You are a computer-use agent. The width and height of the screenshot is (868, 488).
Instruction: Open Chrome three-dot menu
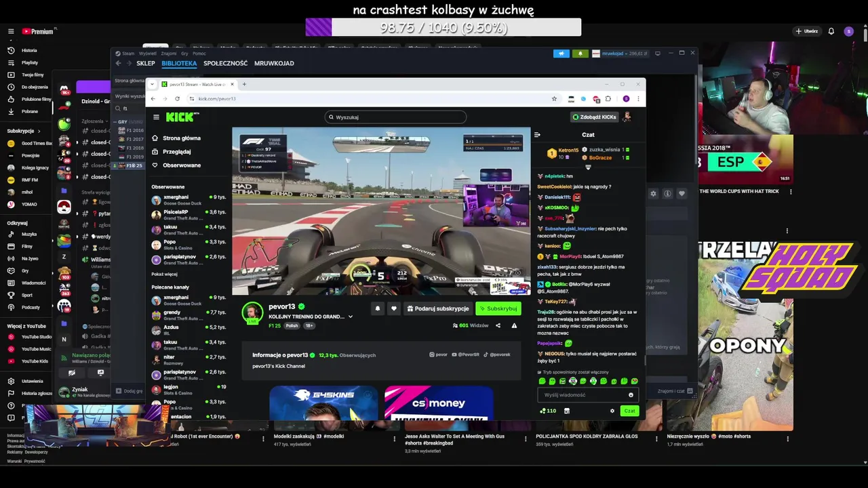coord(638,99)
